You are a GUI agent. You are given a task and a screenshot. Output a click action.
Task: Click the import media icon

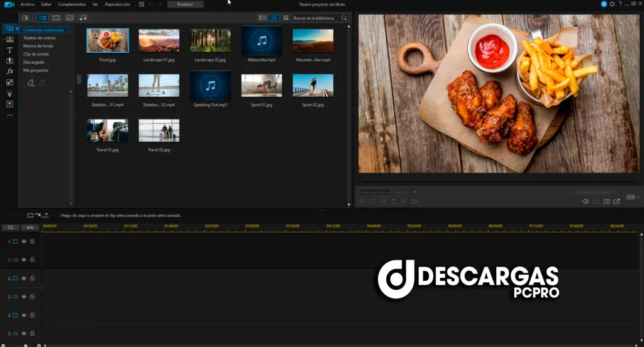pos(25,18)
